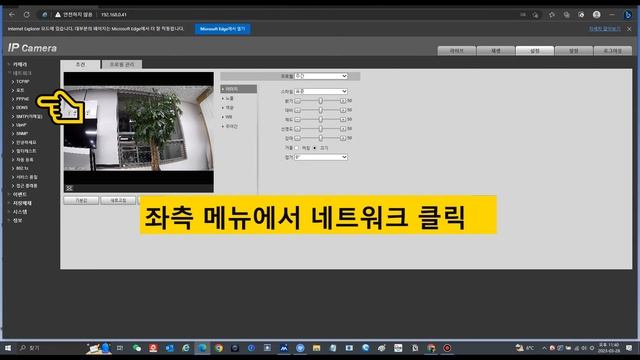This screenshot has width=640, height=360.
Task: Click the 로그아웃 tab
Action: (613, 51)
